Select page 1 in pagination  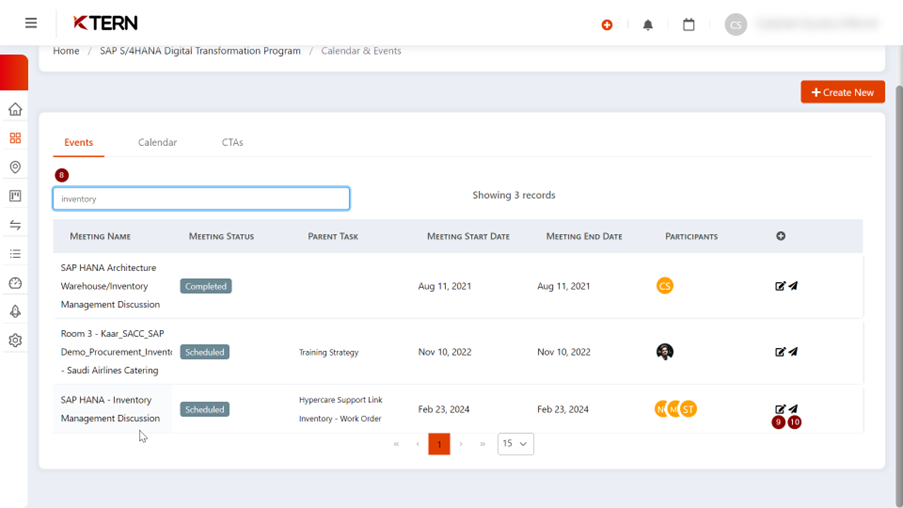439,444
